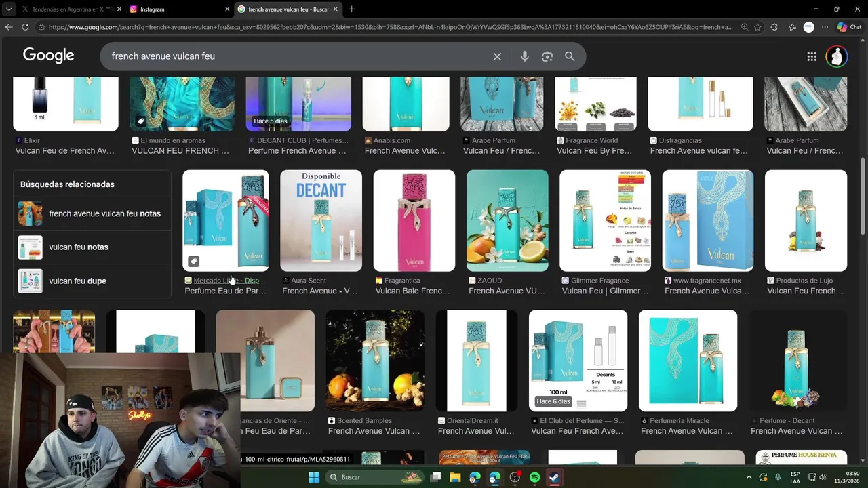Open the DECANT CLUB Hace 5 días image
Viewport: 868px width, 488px height.
[298, 104]
